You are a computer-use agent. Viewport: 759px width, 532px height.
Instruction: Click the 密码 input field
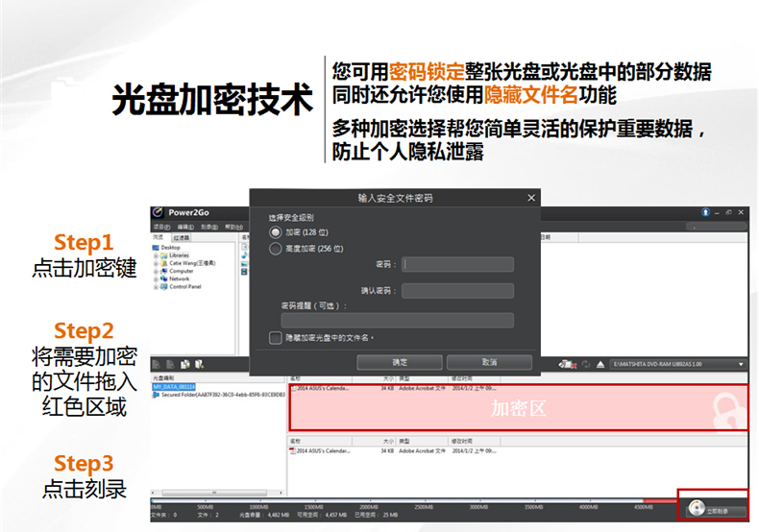click(x=457, y=264)
